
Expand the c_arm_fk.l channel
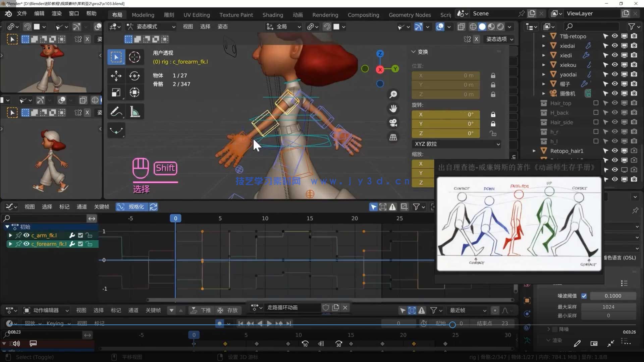(10, 235)
